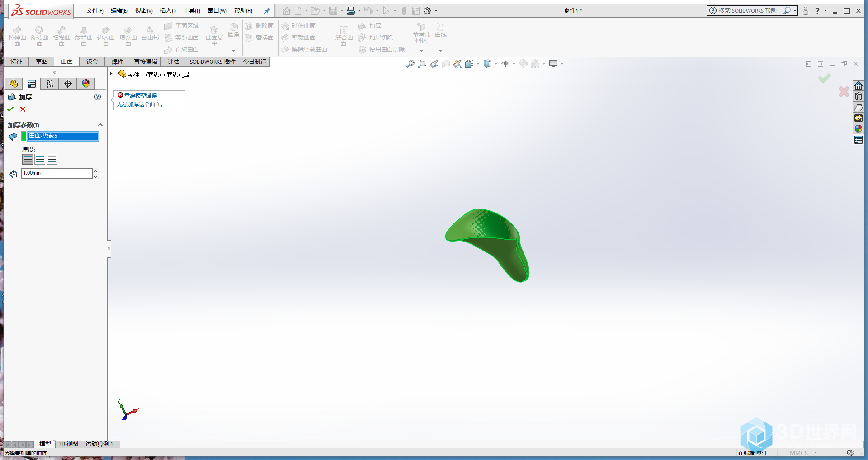Click the Help question mark icon
Viewport: 868px width, 460px height.
(817, 11)
